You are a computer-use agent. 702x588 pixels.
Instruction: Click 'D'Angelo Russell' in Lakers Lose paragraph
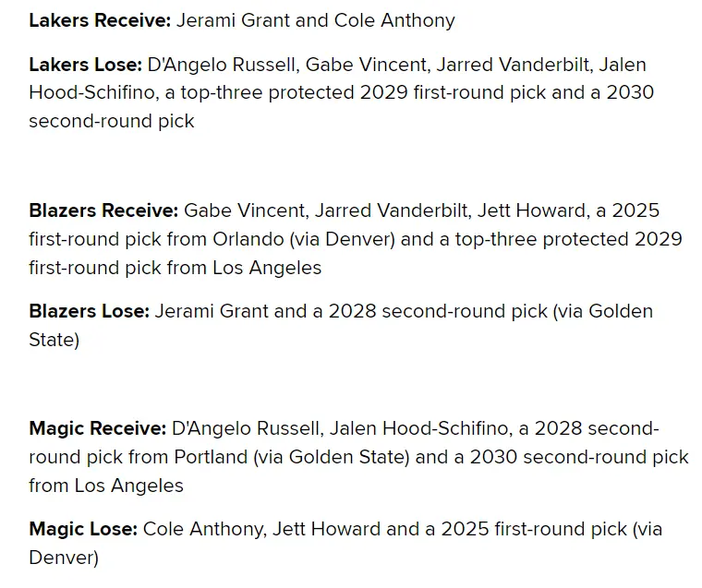coord(224,66)
